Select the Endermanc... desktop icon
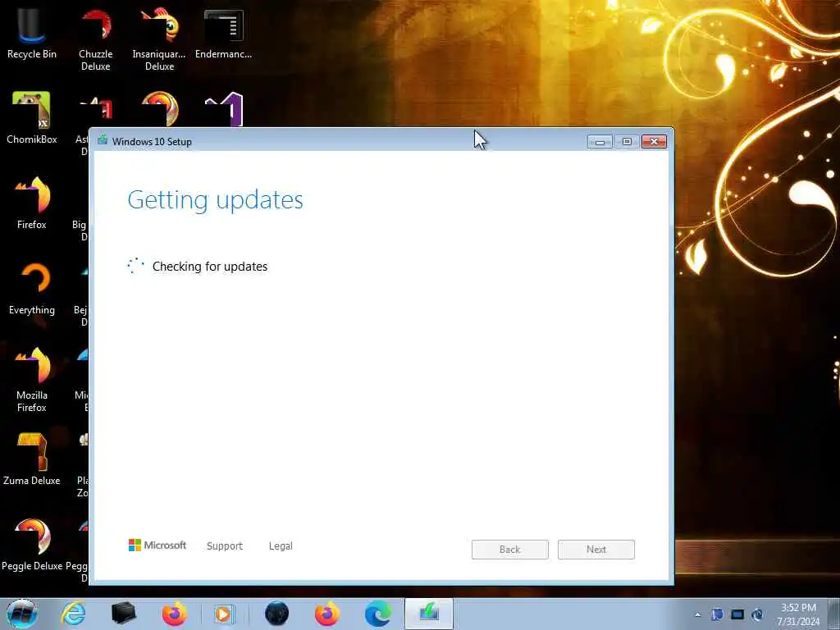 pos(223,32)
